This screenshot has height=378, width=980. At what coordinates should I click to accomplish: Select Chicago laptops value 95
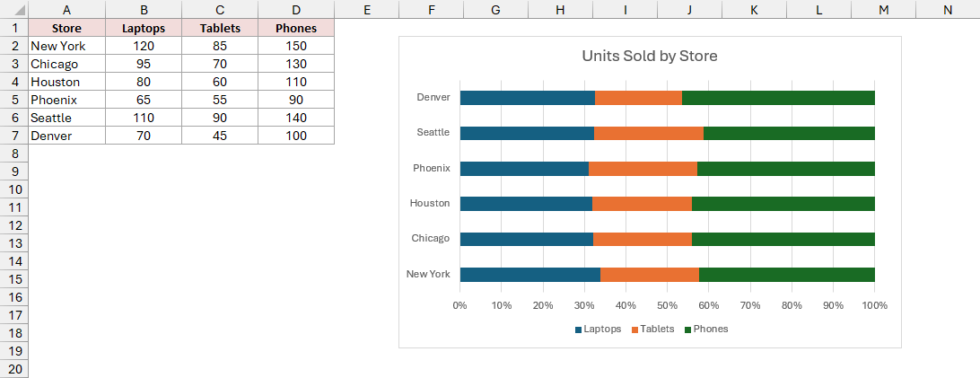pyautogui.click(x=144, y=65)
